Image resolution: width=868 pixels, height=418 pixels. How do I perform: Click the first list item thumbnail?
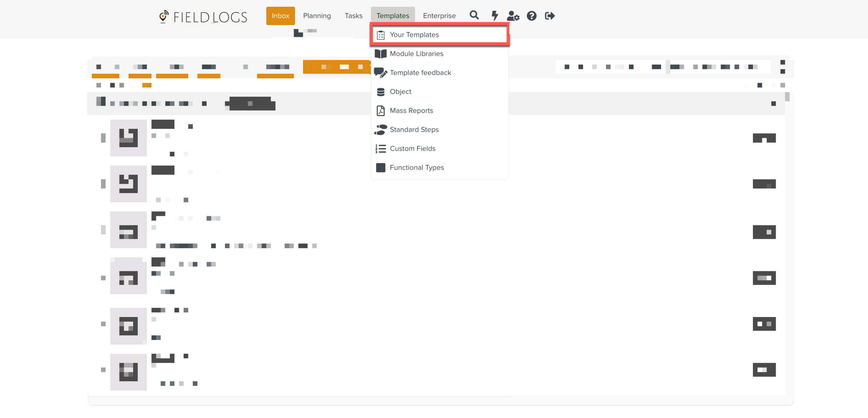point(128,138)
